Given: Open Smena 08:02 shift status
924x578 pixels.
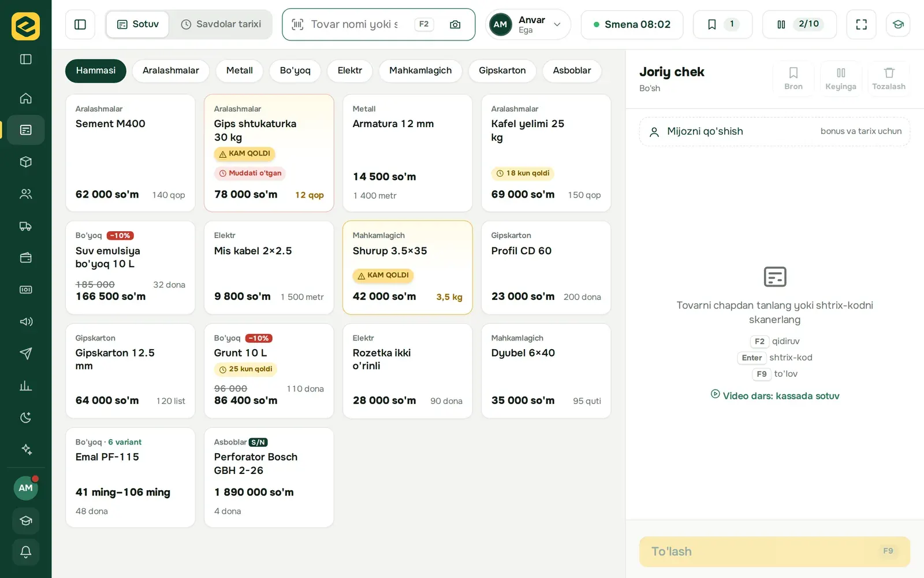Looking at the screenshot, I should coord(632,24).
